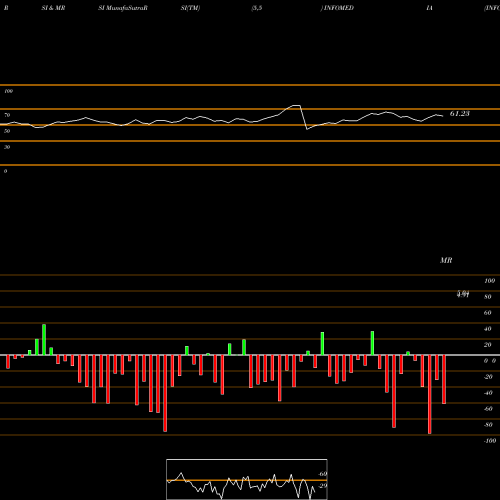This screenshot has height=500, width=500.
Task: Click the 60 label on the MR axis
Action: click(x=488, y=313)
